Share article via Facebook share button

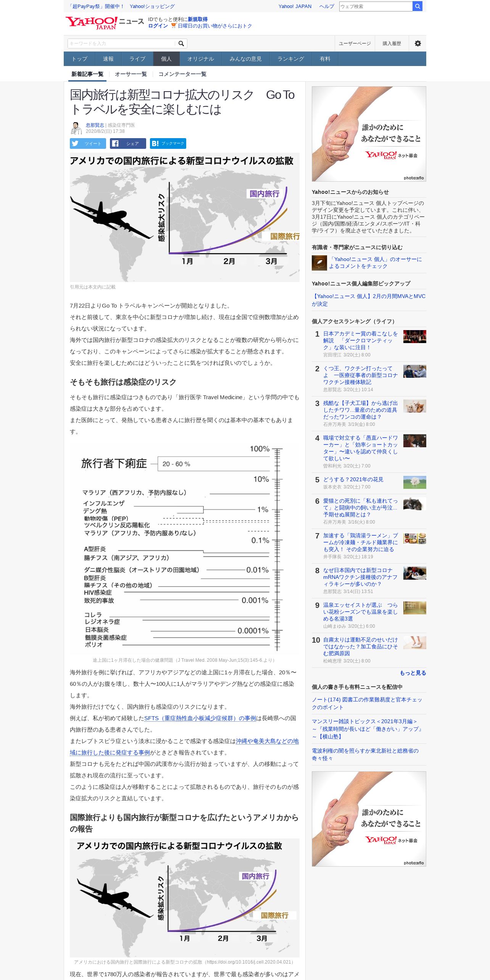pos(128,143)
